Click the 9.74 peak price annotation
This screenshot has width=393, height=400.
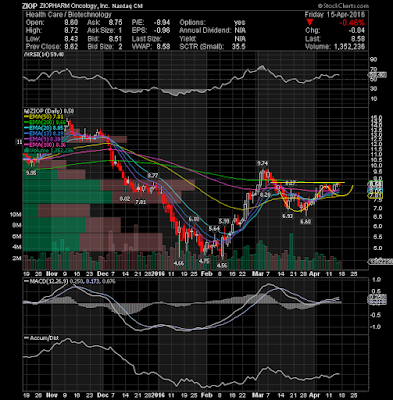[263, 163]
